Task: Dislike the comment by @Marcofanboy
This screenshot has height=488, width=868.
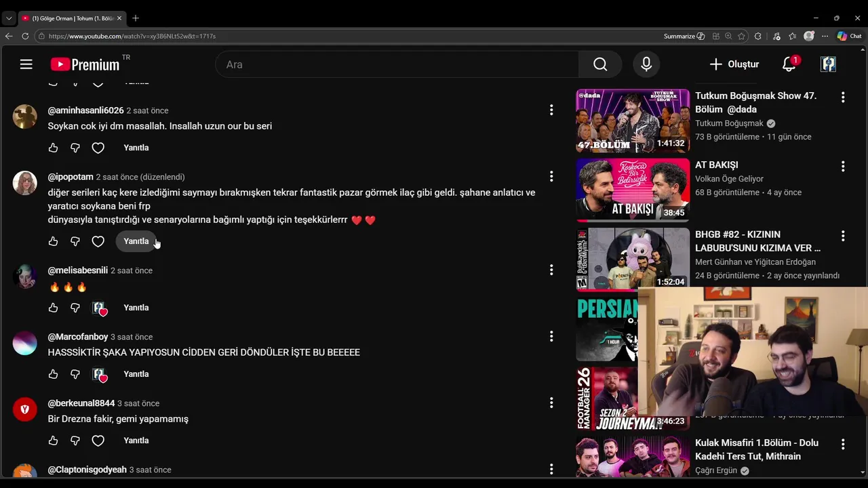Action: pyautogui.click(x=75, y=374)
